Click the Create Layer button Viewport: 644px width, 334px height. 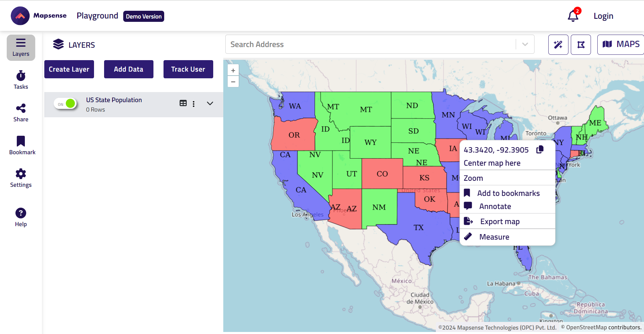[x=69, y=69]
